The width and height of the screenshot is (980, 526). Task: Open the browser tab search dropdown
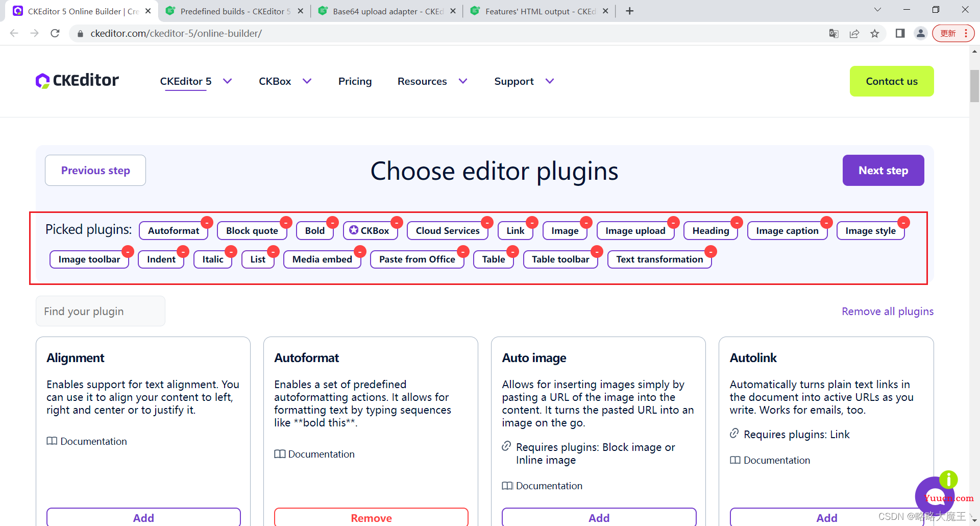[877, 10]
